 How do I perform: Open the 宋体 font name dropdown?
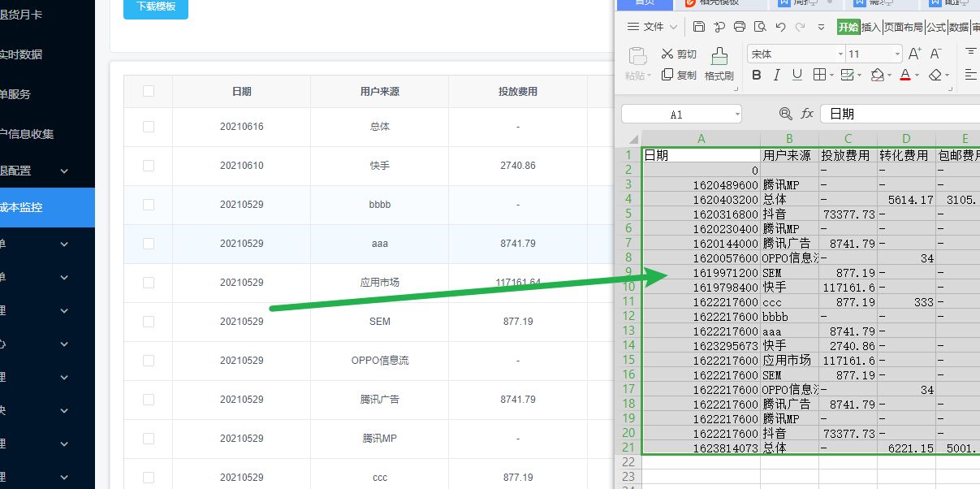click(x=840, y=54)
